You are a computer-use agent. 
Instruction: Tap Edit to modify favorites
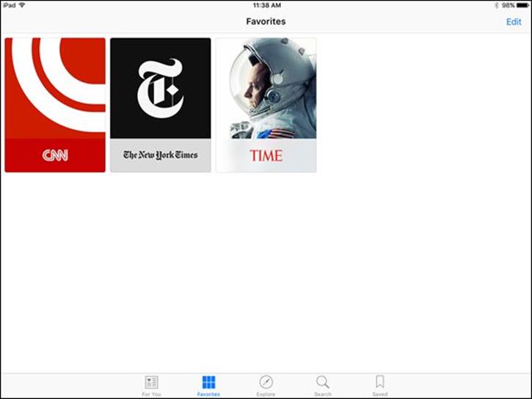coord(514,22)
